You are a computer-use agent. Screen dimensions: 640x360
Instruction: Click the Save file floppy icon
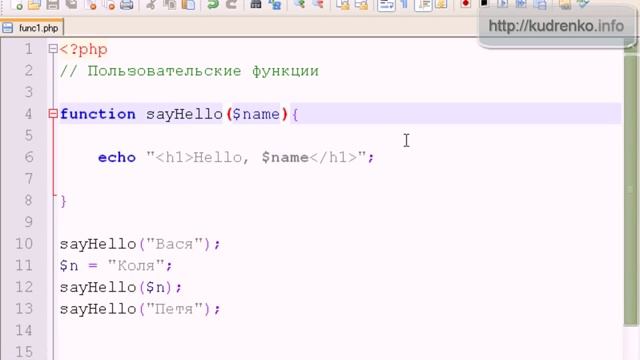click(53, 4)
